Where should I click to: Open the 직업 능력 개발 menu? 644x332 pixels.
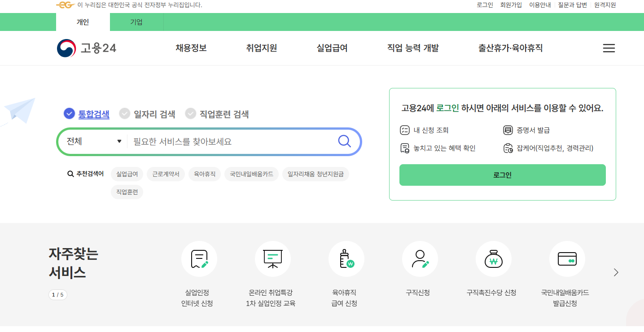coord(413,48)
